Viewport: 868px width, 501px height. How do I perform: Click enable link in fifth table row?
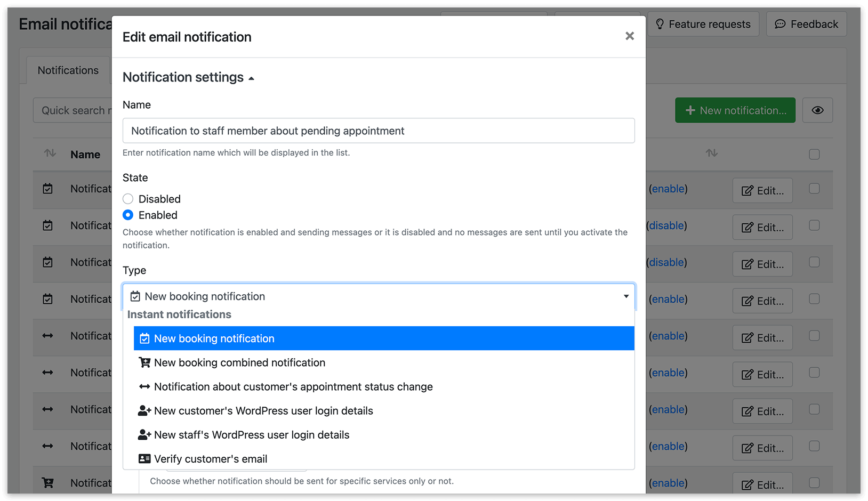pyautogui.click(x=668, y=336)
